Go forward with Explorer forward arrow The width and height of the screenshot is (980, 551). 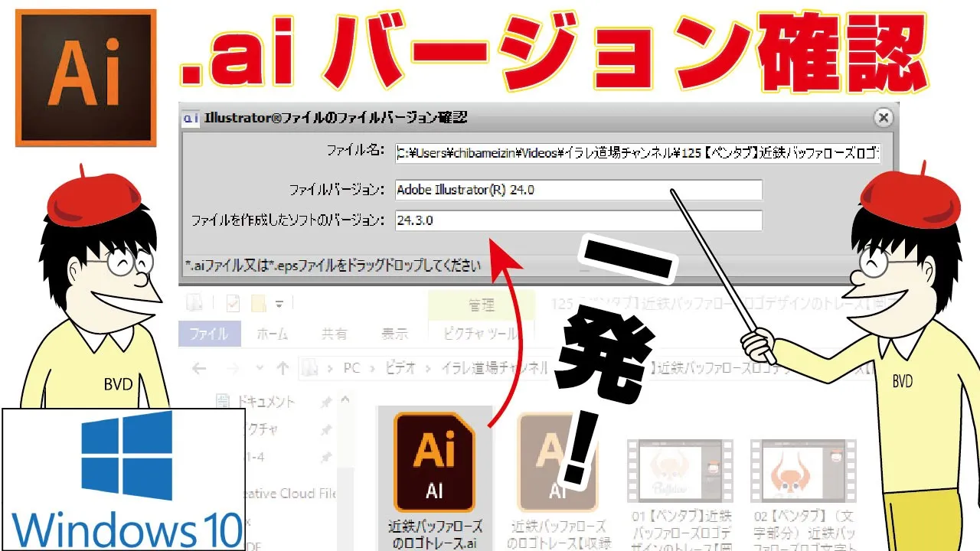click(232, 369)
